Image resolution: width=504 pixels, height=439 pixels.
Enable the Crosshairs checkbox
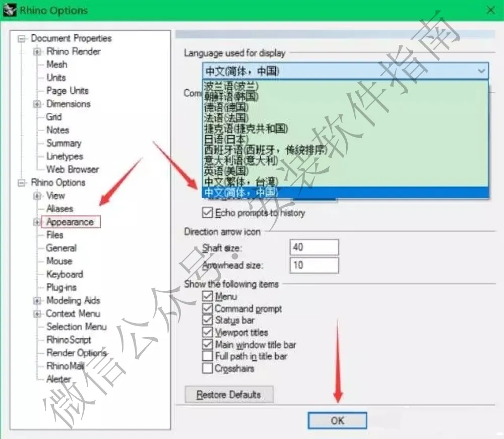point(207,368)
